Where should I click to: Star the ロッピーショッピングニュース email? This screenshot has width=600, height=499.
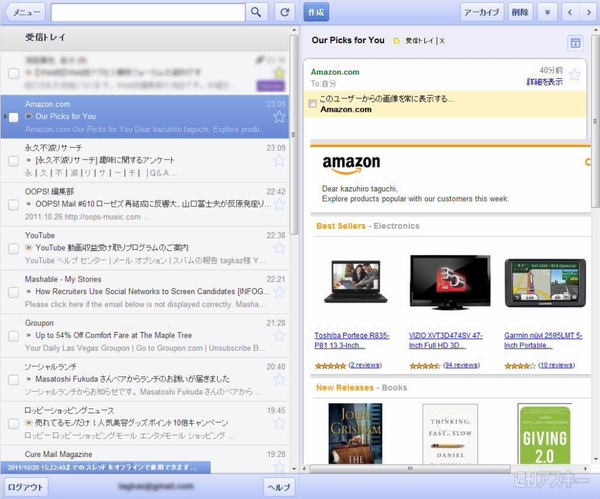pos(279,423)
